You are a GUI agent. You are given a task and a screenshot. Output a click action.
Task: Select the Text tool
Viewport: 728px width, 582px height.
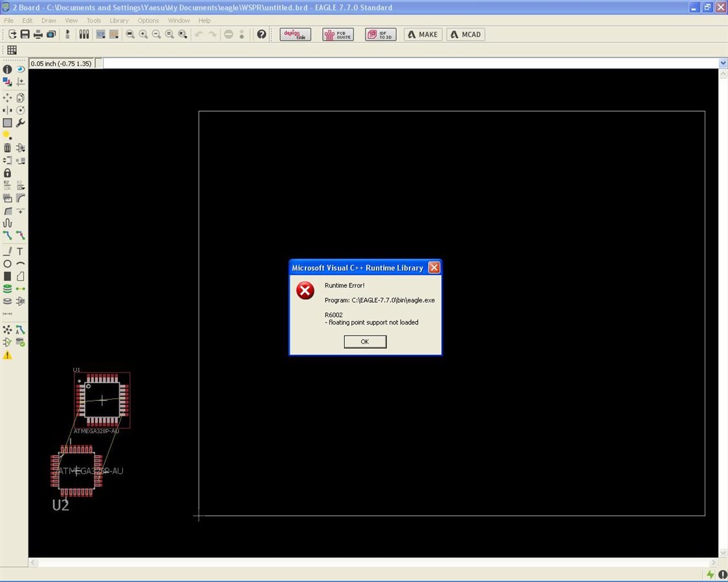(20, 252)
